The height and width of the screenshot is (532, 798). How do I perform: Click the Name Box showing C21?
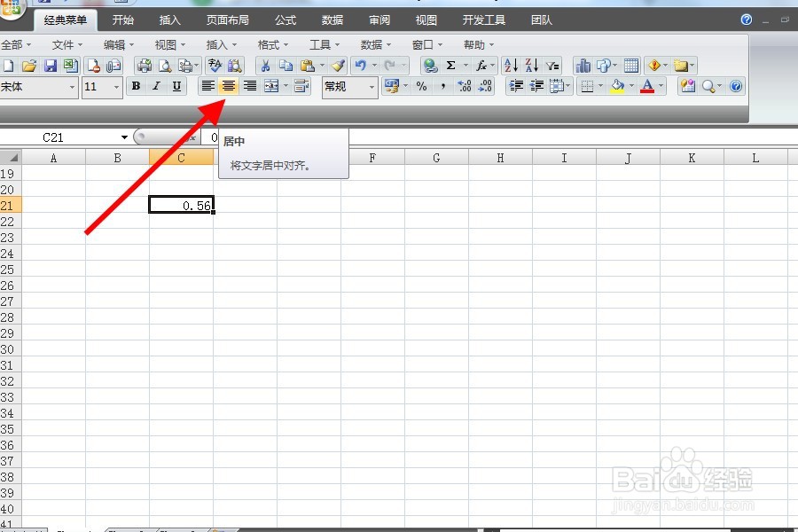point(59,137)
